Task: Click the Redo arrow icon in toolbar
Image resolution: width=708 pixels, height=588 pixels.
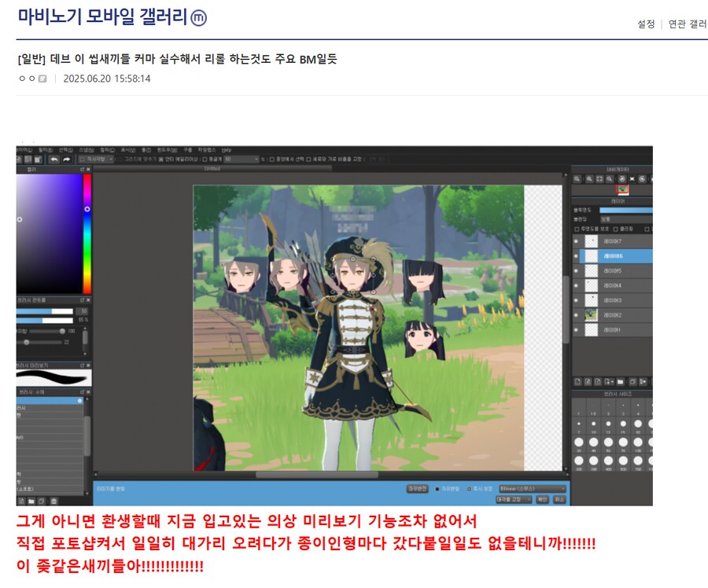Action: (x=66, y=160)
